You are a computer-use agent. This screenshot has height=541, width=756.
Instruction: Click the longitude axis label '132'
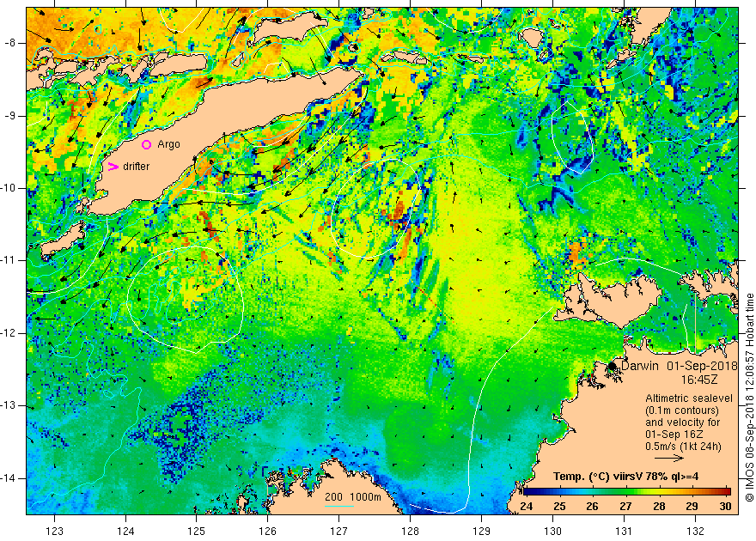tap(695, 532)
